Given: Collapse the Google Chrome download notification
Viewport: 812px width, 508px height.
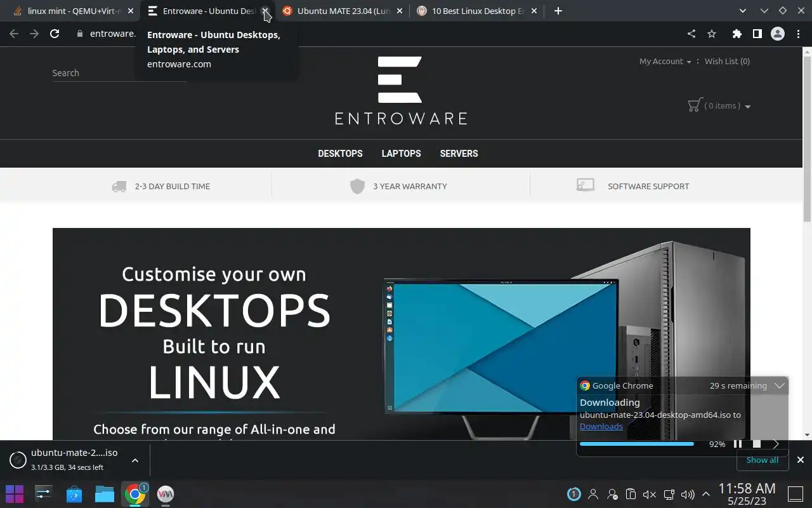Looking at the screenshot, I should click(x=780, y=385).
